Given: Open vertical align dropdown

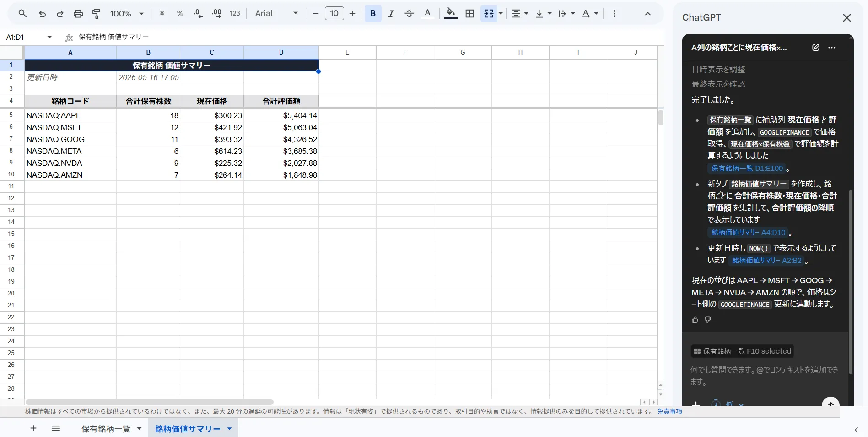Looking at the screenshot, I should coord(543,14).
